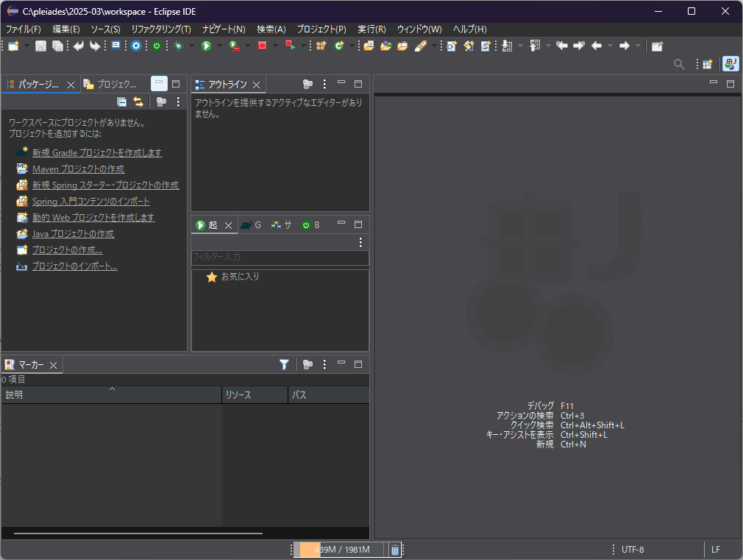Click the Save disk icon
Image resolution: width=743 pixels, height=560 pixels.
pyautogui.click(x=40, y=46)
